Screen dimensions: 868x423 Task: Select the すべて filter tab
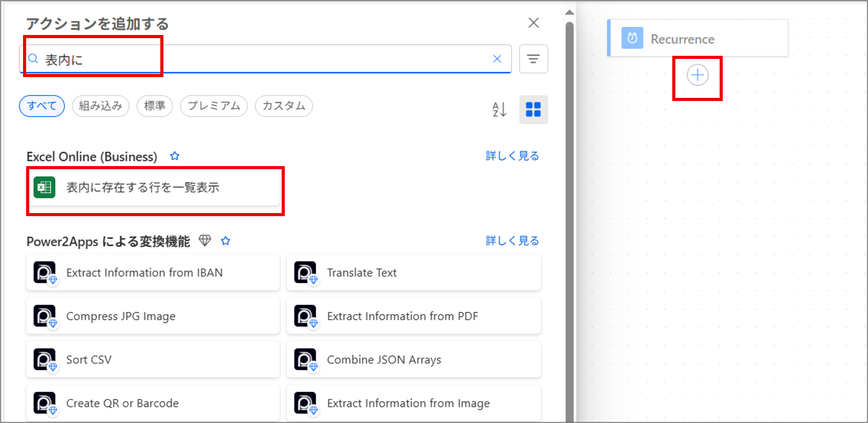42,106
